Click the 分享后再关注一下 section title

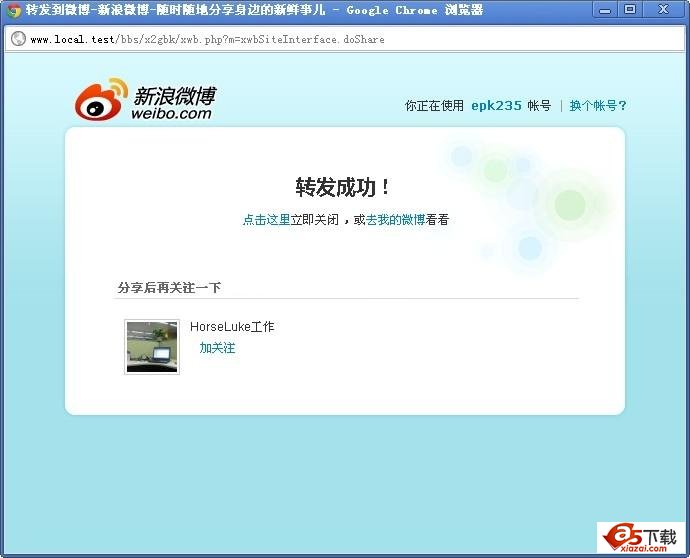(x=169, y=288)
